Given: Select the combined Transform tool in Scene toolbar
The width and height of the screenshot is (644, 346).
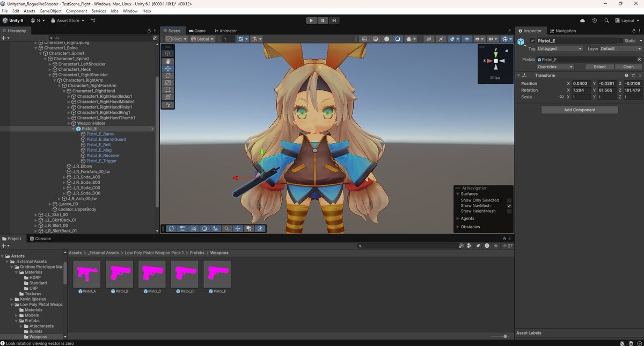Looking at the screenshot, I should coord(168,97).
